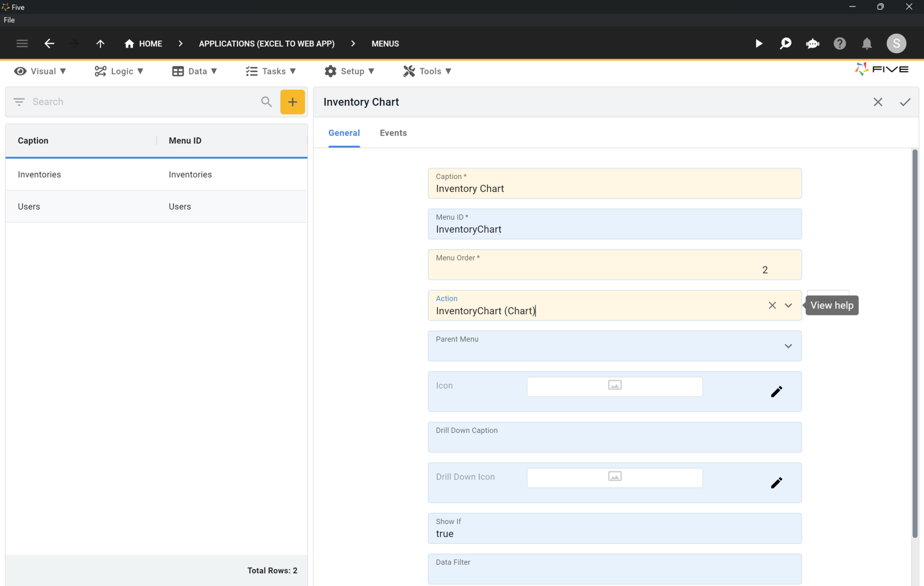Viewport: 924px width, 586px height.
Task: Navigate to Applications (Excel to Web App) breadcrumb
Action: pyautogui.click(x=266, y=43)
